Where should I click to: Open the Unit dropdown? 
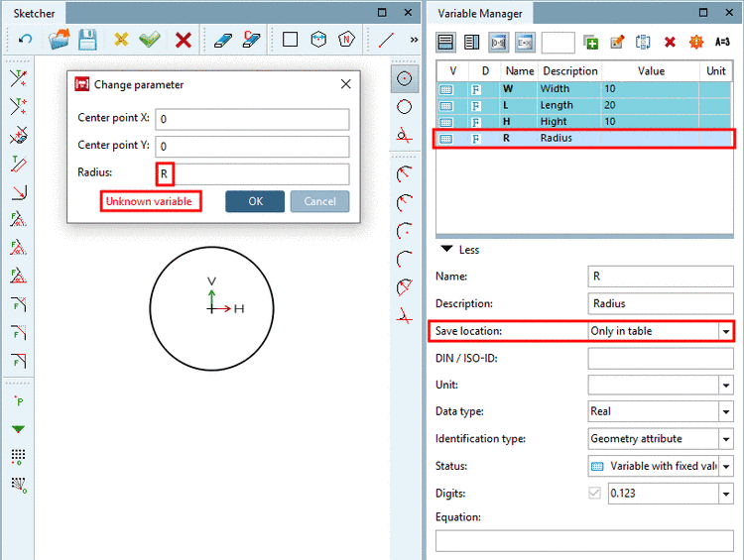point(725,385)
